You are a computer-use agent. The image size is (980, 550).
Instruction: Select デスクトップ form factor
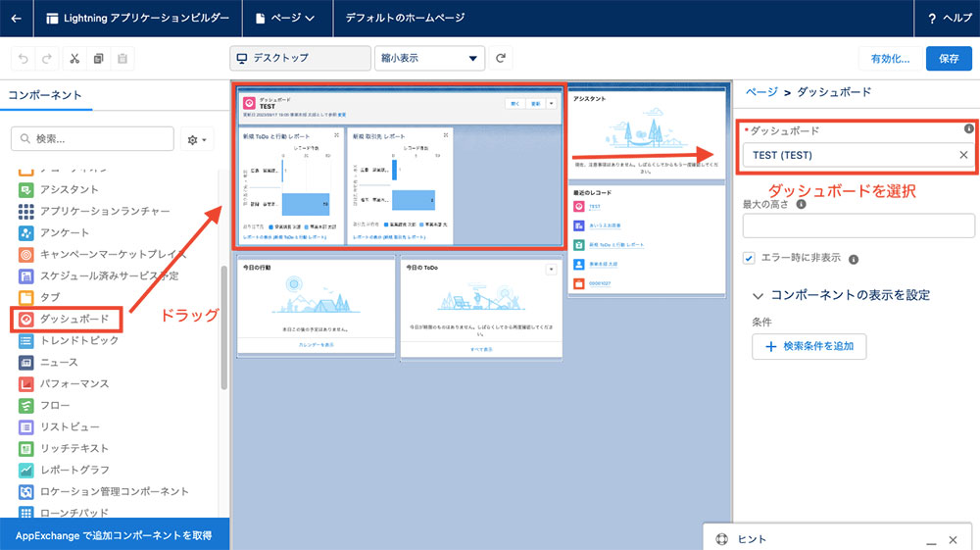pos(300,58)
